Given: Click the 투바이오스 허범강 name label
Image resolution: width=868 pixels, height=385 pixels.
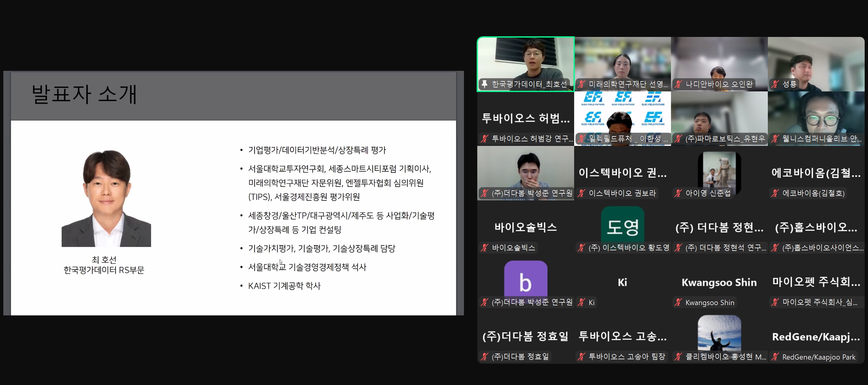Looking at the screenshot, I should [x=532, y=139].
